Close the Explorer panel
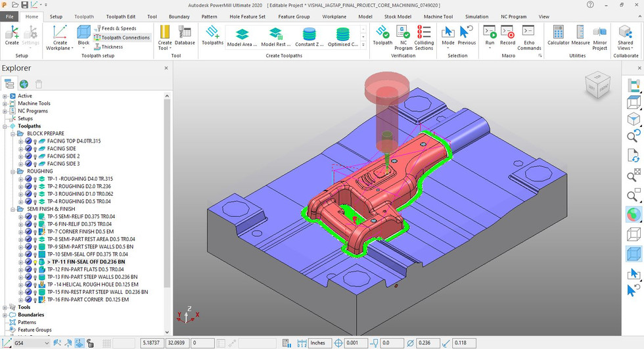 pyautogui.click(x=166, y=68)
